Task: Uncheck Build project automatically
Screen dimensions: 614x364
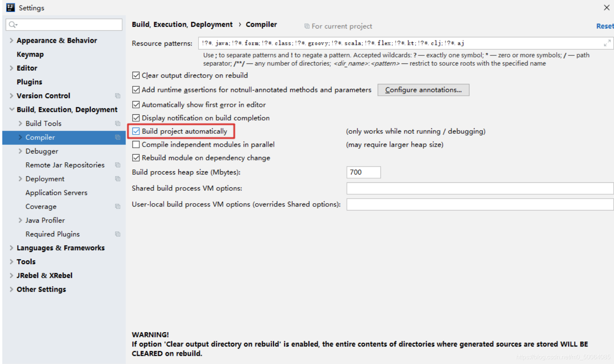Action: click(x=136, y=131)
